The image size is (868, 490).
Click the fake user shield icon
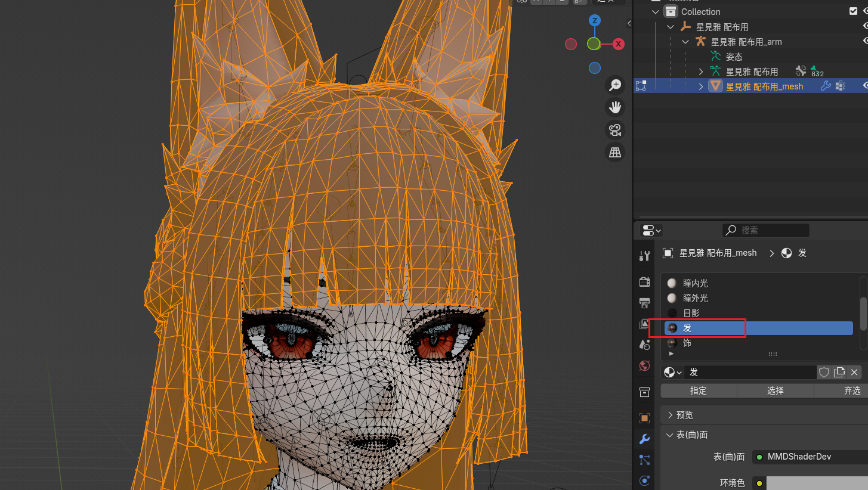tap(824, 372)
